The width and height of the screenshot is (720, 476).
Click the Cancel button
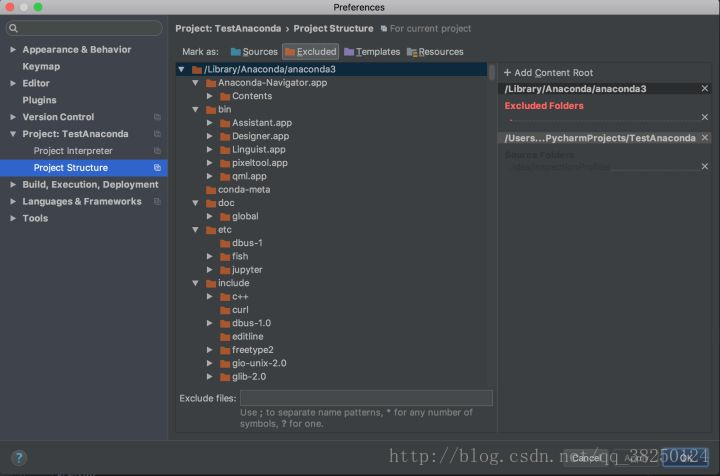586,458
